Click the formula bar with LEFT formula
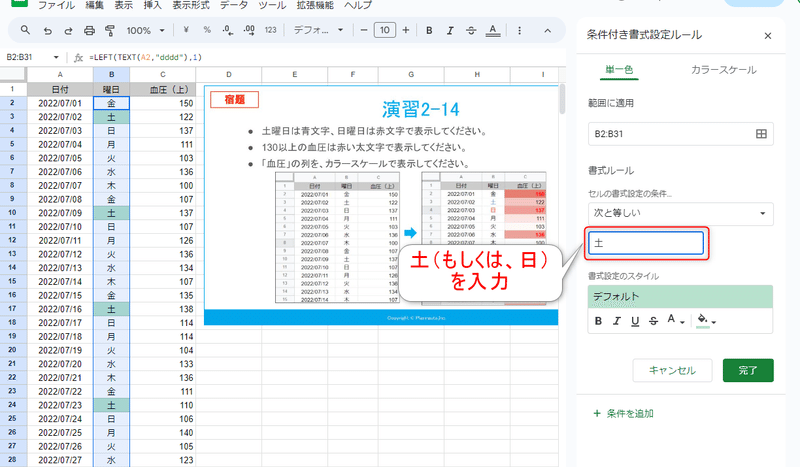This screenshot has height=467, width=800. pos(327,57)
